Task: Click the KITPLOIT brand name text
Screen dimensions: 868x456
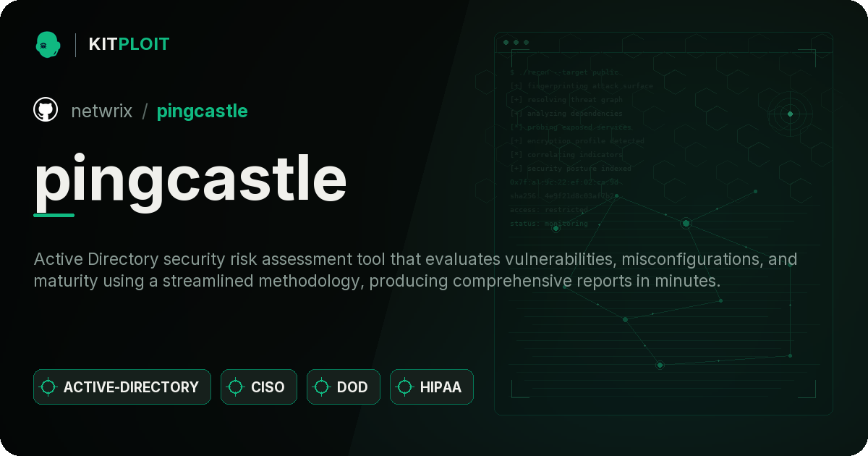Action: point(129,44)
